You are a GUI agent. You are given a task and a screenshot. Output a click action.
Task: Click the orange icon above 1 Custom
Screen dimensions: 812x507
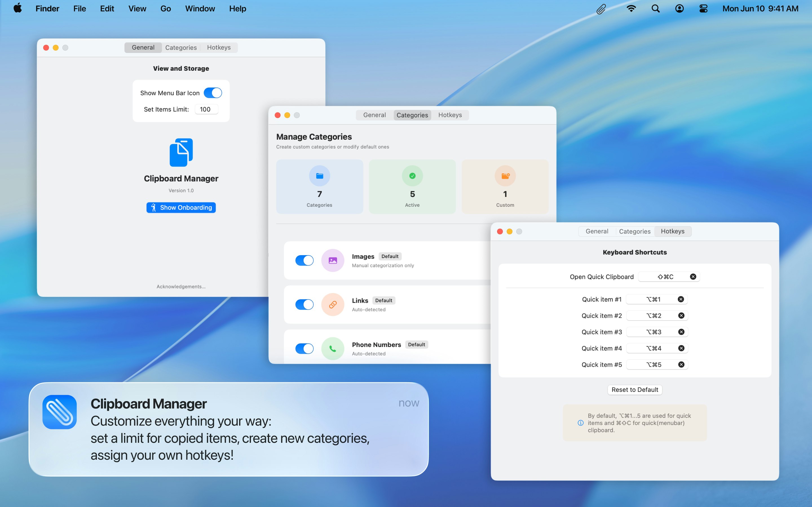[x=505, y=175]
